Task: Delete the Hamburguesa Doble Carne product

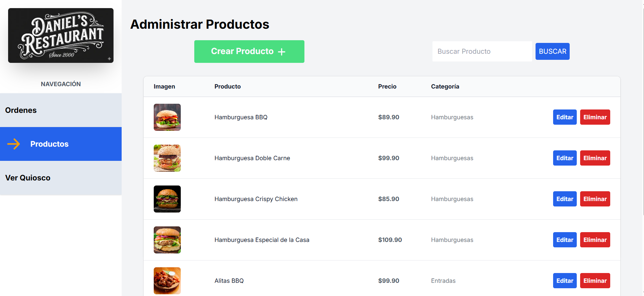Action: coord(595,158)
